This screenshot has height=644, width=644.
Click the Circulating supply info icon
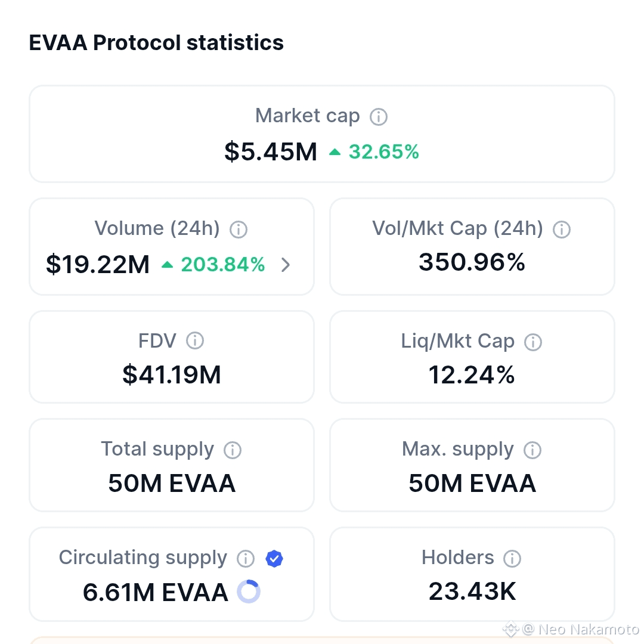(x=246, y=559)
